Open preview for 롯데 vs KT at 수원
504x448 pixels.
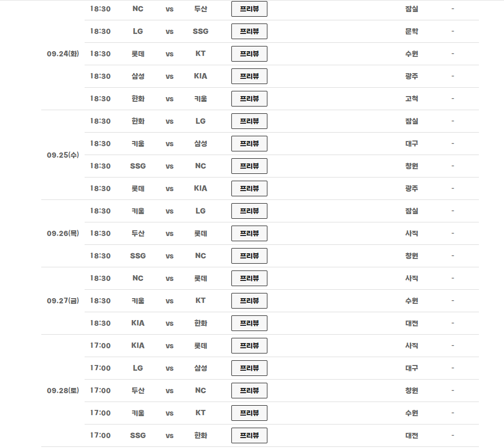tap(249, 54)
